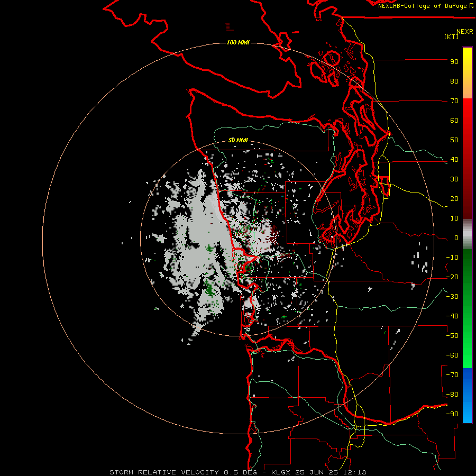Image resolution: width=476 pixels, height=476 pixels.
Task: Click the -60 value on velocity scale
Action: 452,355
